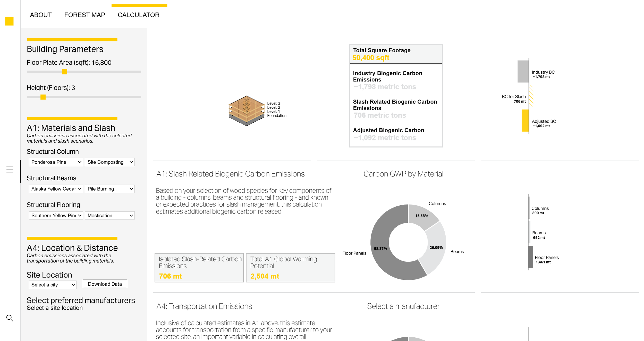Open the hamburger menu icon
644x341 pixels.
(x=10, y=170)
